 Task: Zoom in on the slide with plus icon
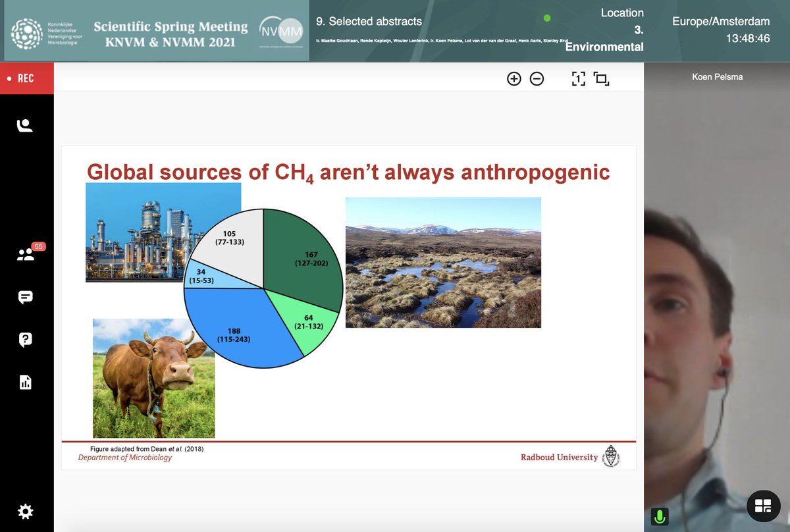pos(514,79)
